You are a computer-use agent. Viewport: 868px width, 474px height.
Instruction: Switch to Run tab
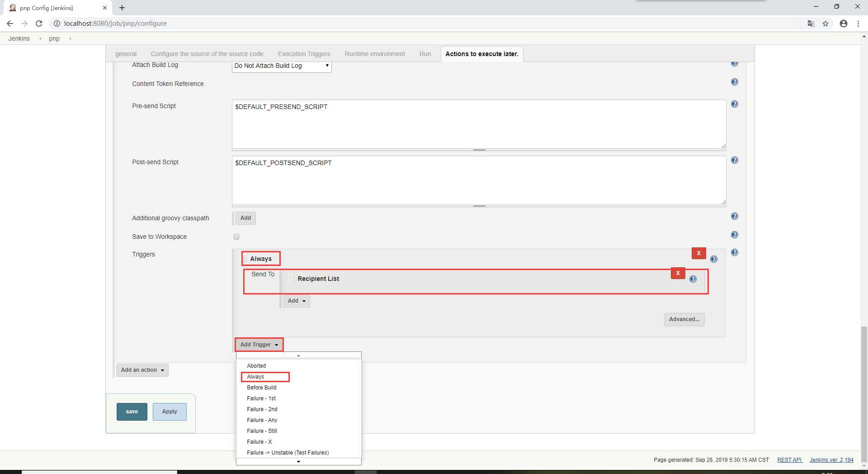425,54
